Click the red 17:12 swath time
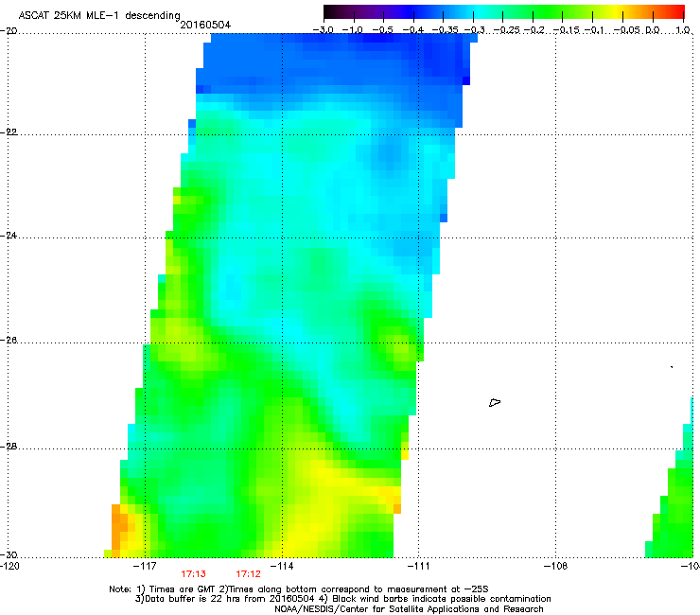The height and width of the screenshot is (615, 700). (248, 574)
